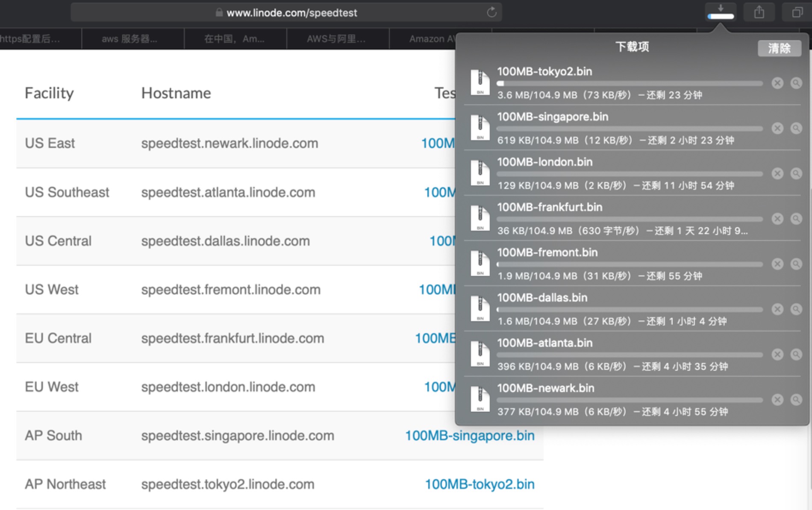
Task: Download the 100MB-tokyo2.bin link in table
Action: coord(480,484)
